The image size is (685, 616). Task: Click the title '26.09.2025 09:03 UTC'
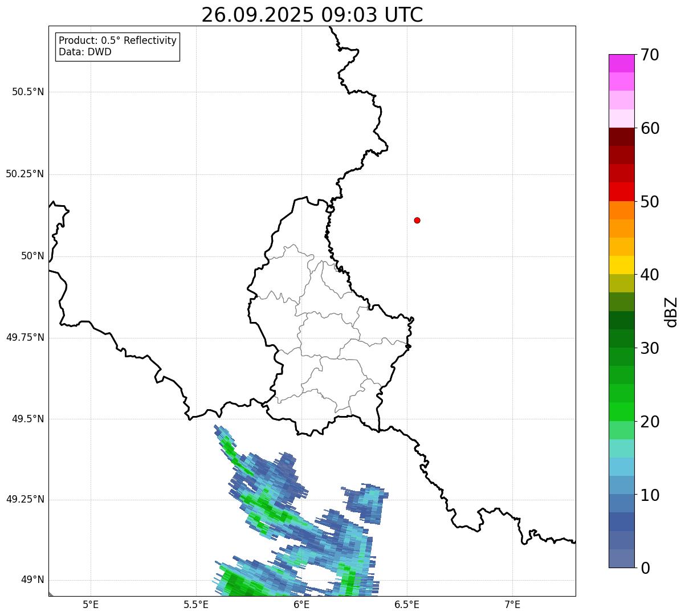[x=312, y=14]
